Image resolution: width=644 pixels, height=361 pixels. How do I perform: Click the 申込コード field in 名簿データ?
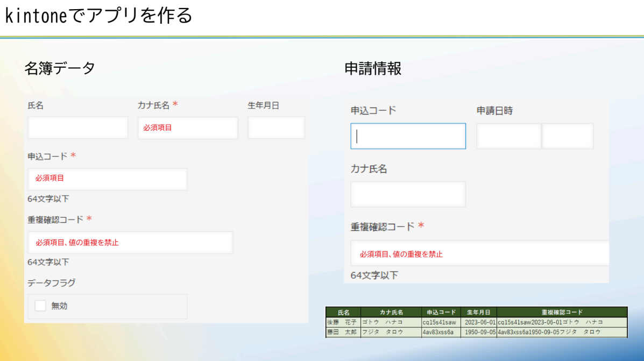coord(108,179)
